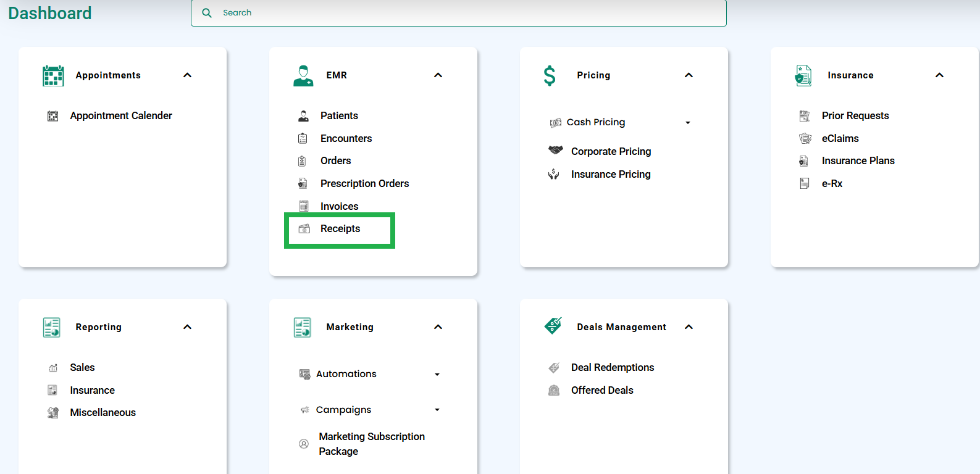Collapse the Reporting card

click(x=188, y=327)
